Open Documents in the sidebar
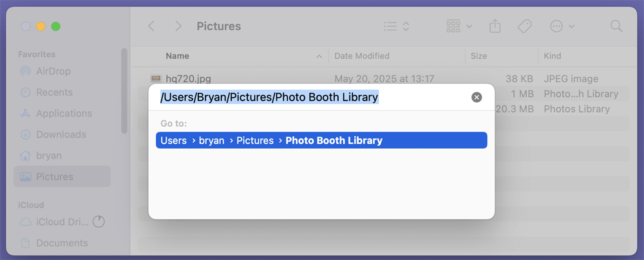The width and height of the screenshot is (644, 260). 54,243
